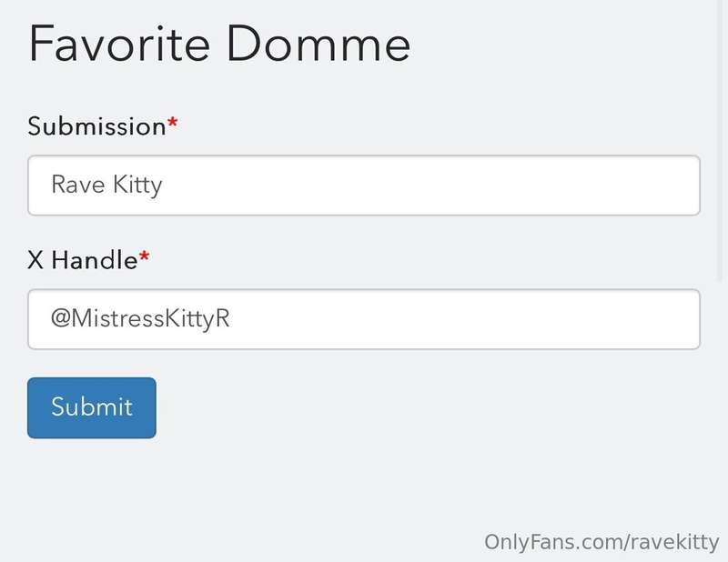Click the Submit button
The height and width of the screenshot is (562, 728).
point(91,407)
